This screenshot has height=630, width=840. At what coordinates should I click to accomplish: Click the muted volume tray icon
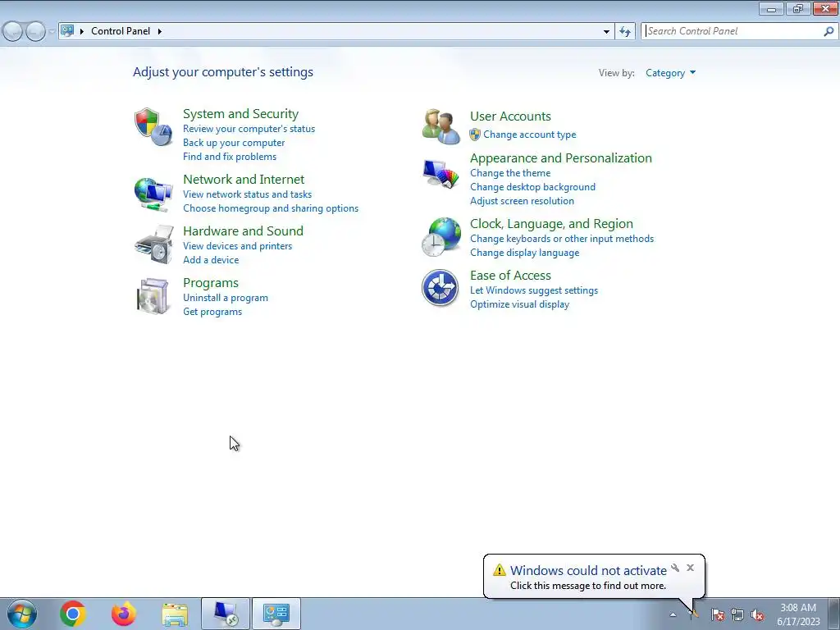coord(757,614)
